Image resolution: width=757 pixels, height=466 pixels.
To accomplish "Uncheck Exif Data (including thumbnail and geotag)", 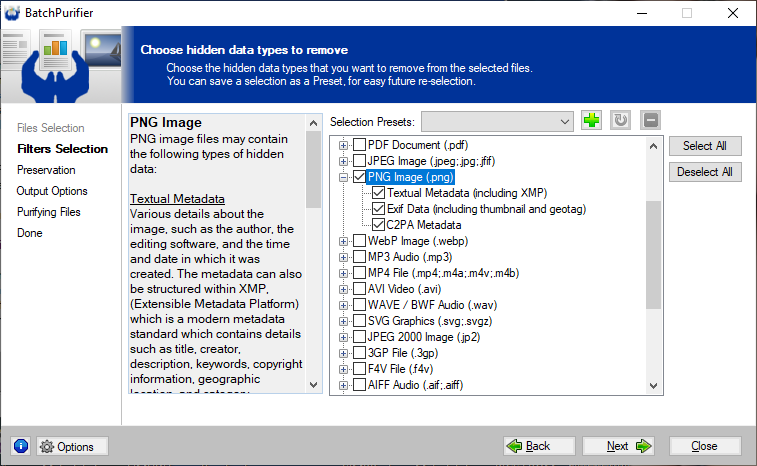I will 378,209.
